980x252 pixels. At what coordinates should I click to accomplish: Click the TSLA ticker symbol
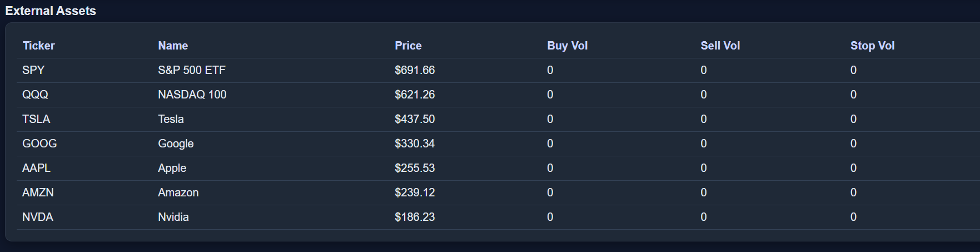tap(36, 119)
